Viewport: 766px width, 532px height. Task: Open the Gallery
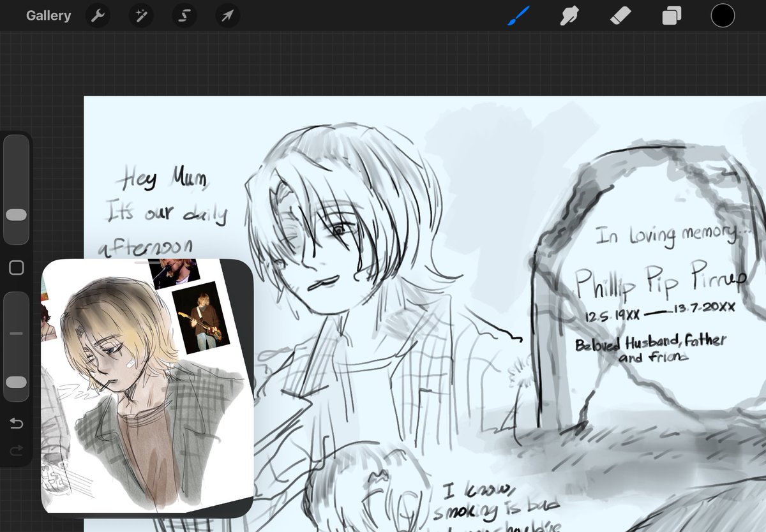pyautogui.click(x=49, y=16)
